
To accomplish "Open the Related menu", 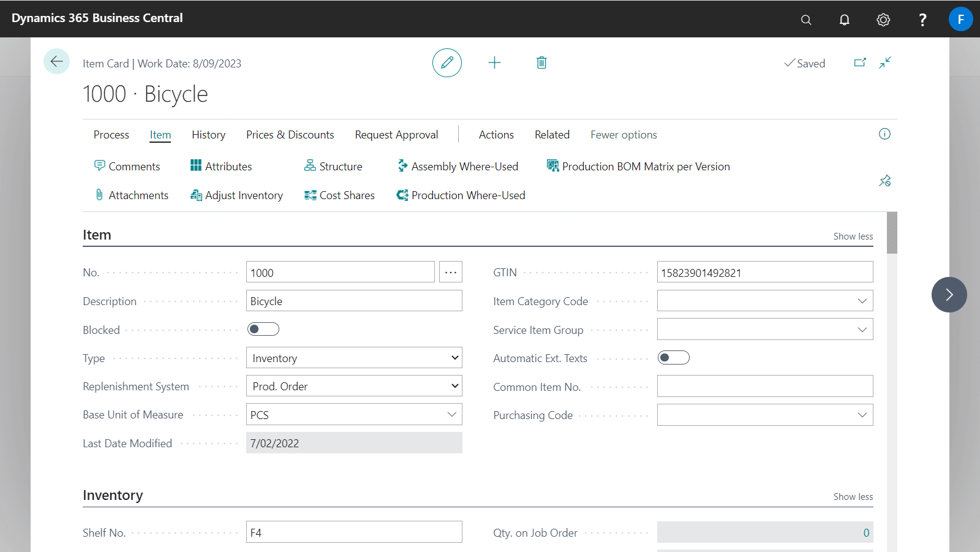I will tap(552, 135).
